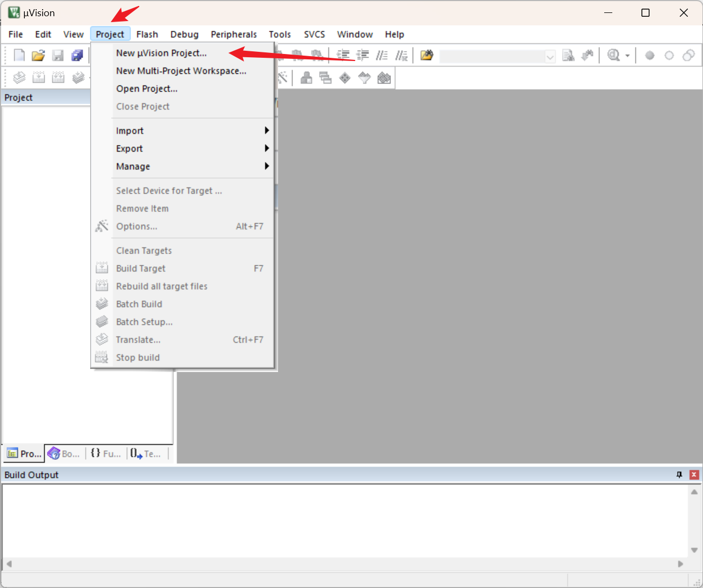Viewport: 703px width, 588px height.
Task: Click the Batch Build toolbar icon
Action: [x=78, y=78]
